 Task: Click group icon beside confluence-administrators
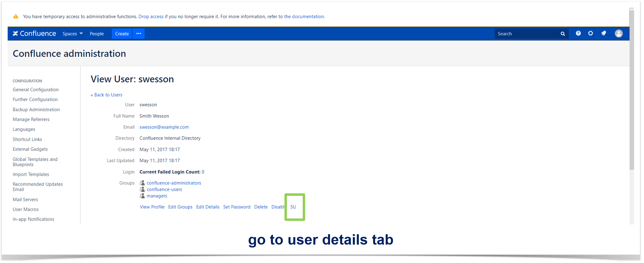[x=142, y=183]
